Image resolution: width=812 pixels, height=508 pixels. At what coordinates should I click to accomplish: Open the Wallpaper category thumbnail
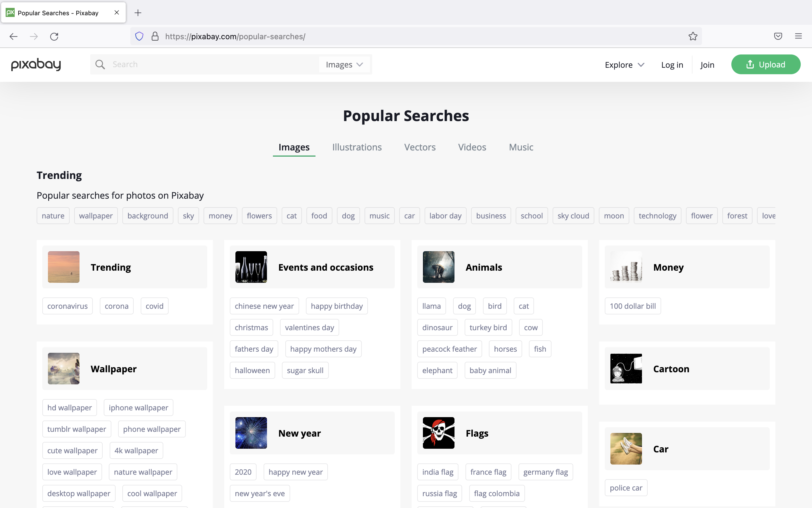pyautogui.click(x=64, y=369)
